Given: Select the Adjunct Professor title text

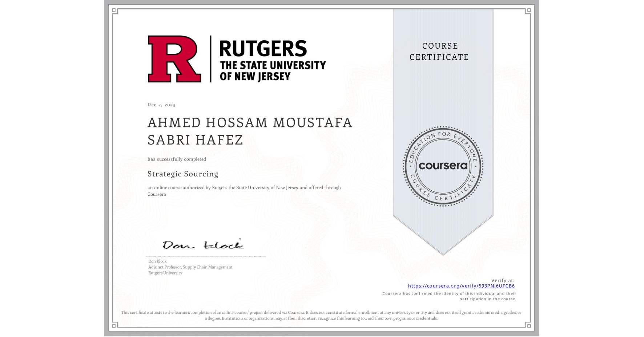Looking at the screenshot, I should pyautogui.click(x=190, y=267).
